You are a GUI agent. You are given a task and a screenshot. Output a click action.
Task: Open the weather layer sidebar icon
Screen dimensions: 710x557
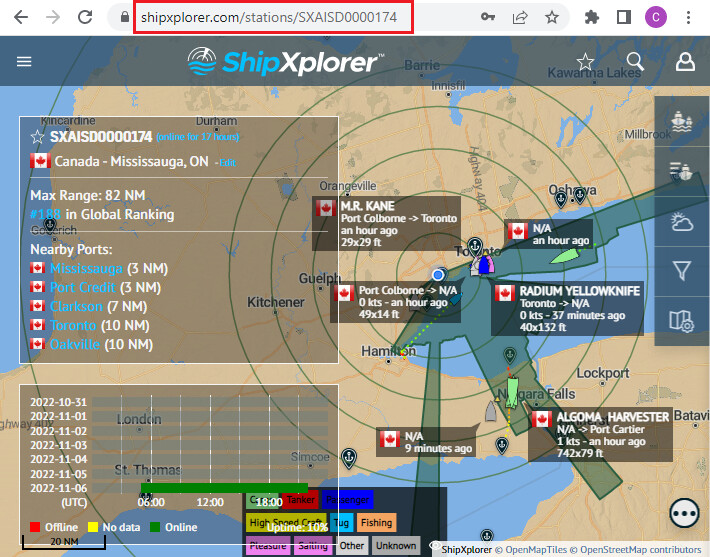pos(682,221)
